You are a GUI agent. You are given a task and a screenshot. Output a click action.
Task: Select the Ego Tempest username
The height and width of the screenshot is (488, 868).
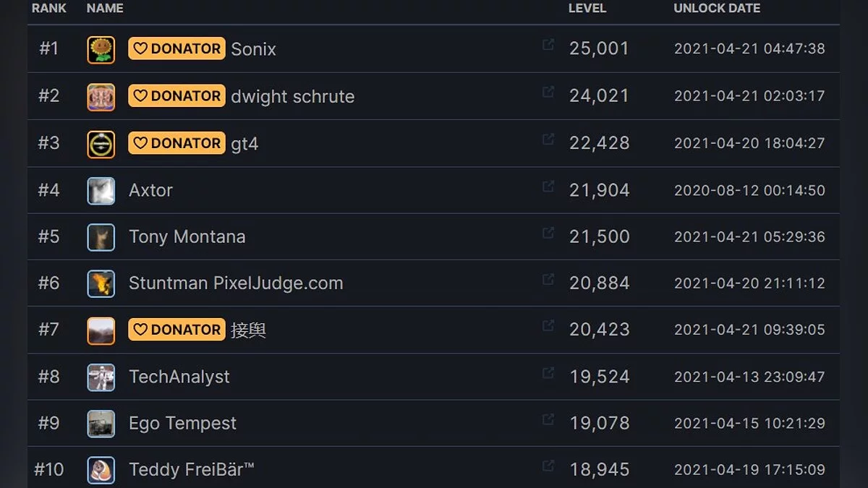(182, 424)
